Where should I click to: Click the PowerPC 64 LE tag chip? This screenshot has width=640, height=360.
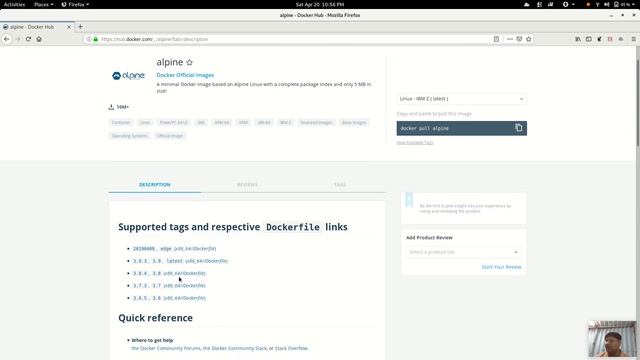[173, 122]
